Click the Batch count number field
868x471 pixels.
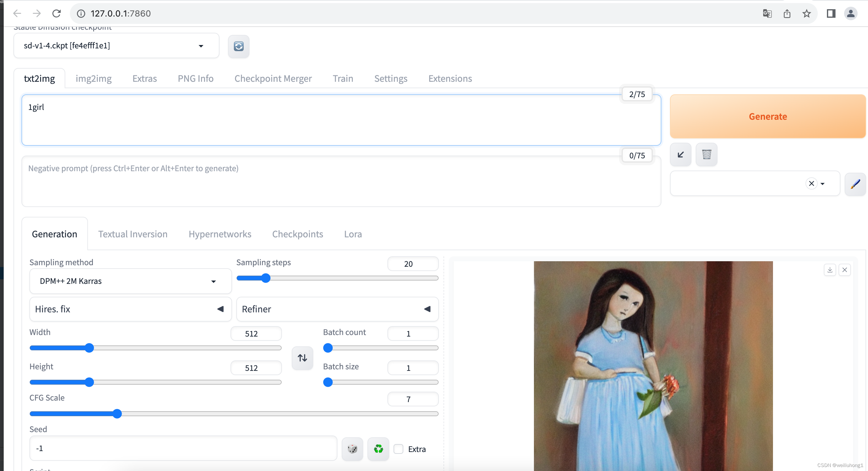coord(413,333)
